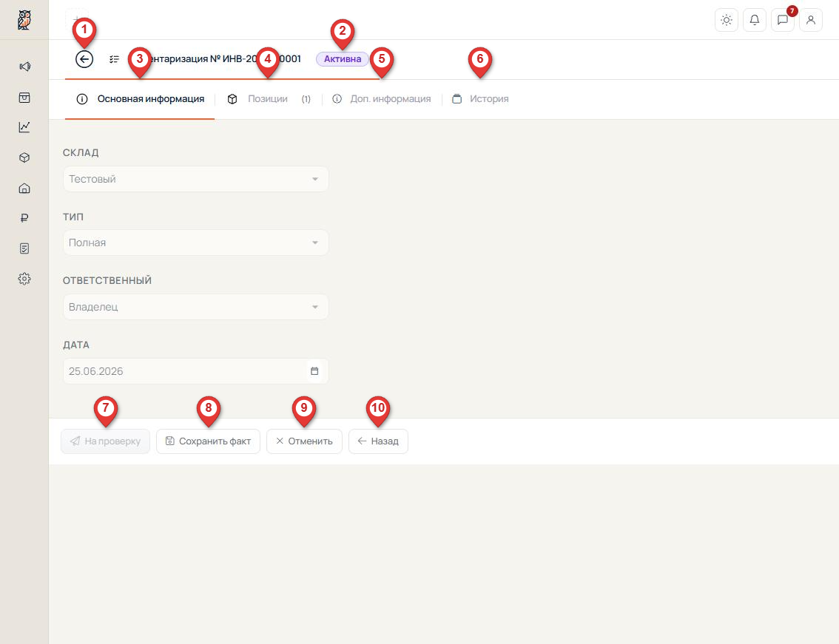Open the settings gear sidebar icon
This screenshot has height=644, width=839.
pos(24,279)
